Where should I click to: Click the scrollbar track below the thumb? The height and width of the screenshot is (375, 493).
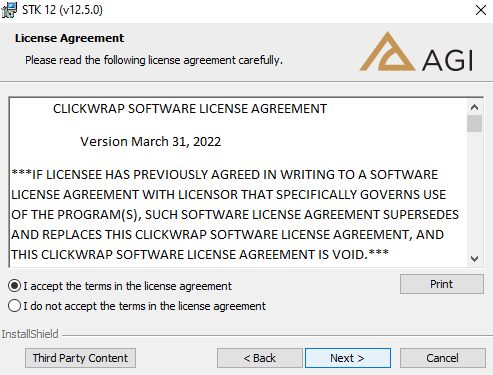coord(474,192)
